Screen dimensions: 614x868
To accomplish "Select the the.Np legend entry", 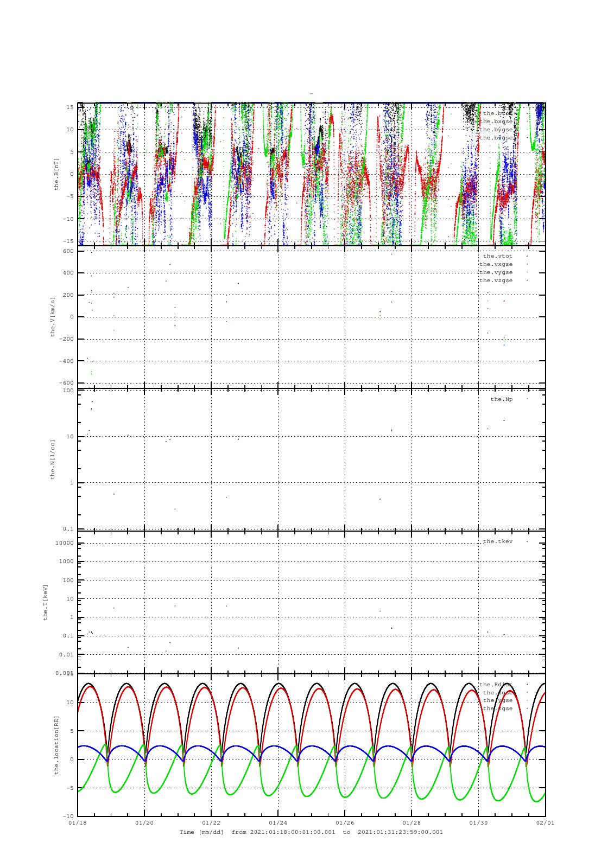I will coord(501,399).
